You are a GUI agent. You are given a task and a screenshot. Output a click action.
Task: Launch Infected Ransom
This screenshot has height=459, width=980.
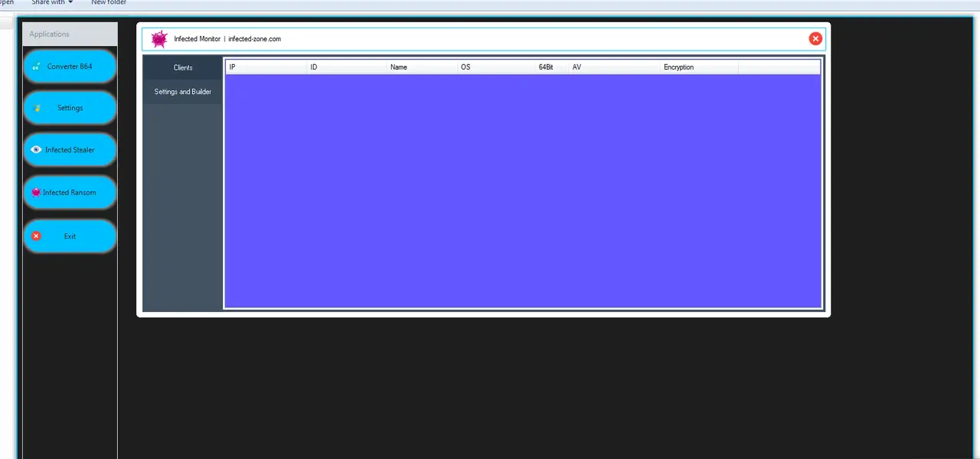pos(70,192)
